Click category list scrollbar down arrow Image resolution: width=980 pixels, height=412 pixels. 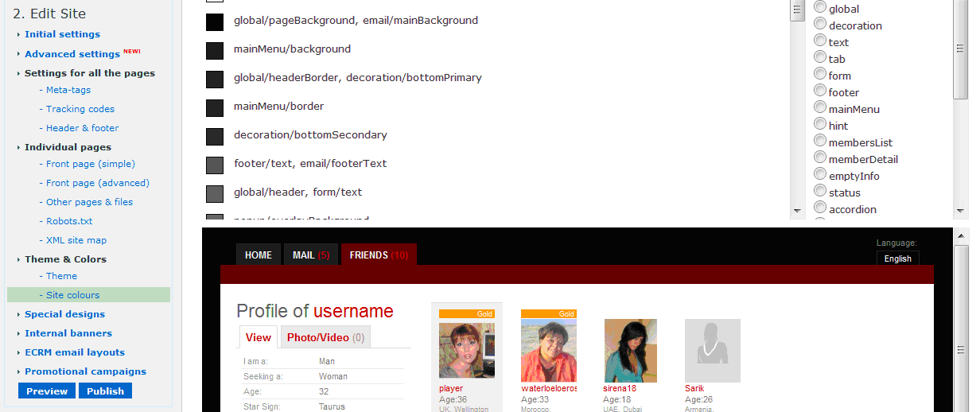(961, 212)
